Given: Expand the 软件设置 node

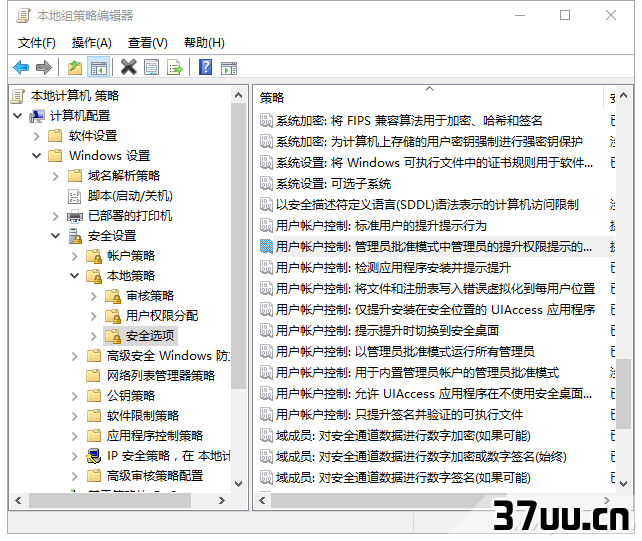Looking at the screenshot, I should coord(36,136).
